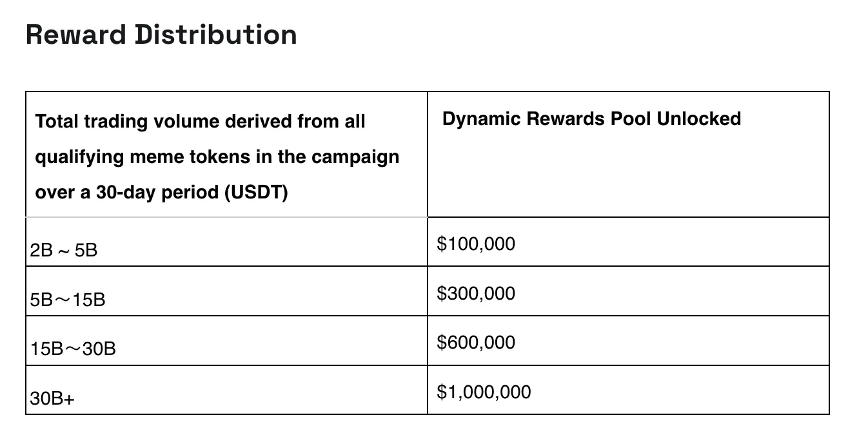The image size is (868, 442).
Task: Select the 30B+ volume cell
Action: tap(226, 390)
